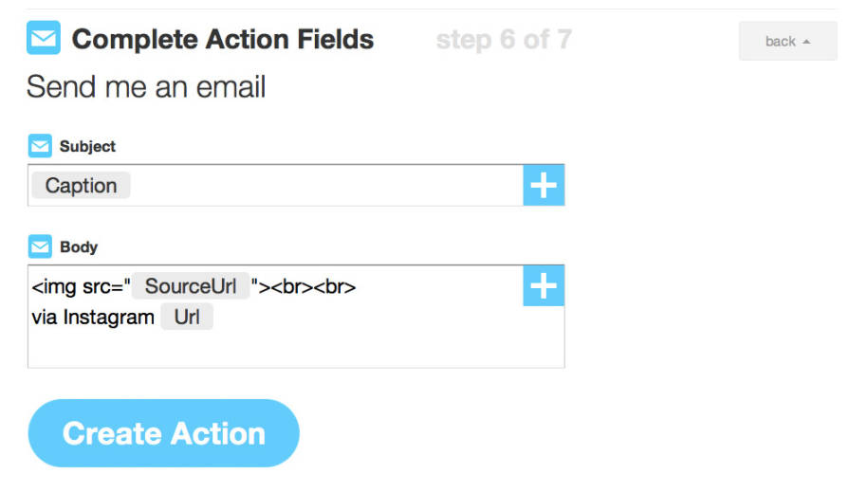868x492 pixels.
Task: Place cursor after the br tags in Body
Action: (x=357, y=287)
